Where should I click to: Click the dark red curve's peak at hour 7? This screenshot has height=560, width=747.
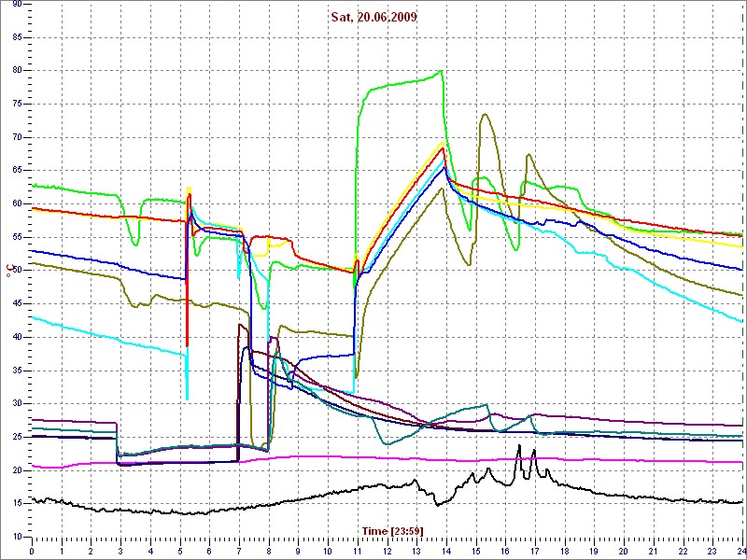[x=241, y=325]
